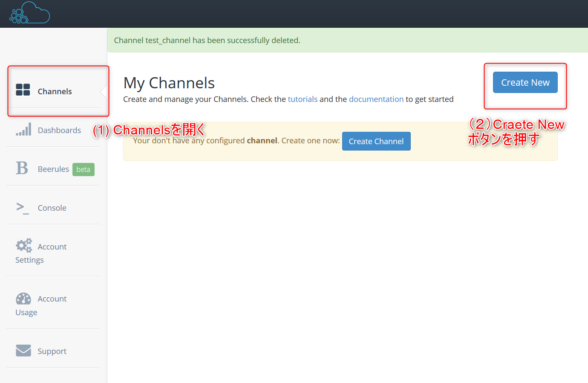Follow the documentation link

[x=376, y=99]
